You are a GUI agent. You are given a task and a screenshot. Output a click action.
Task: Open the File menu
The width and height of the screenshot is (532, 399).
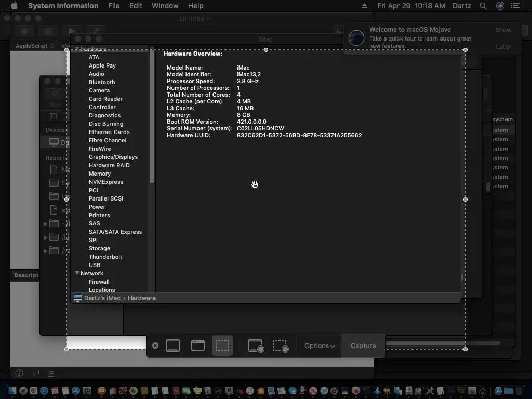pyautogui.click(x=114, y=6)
